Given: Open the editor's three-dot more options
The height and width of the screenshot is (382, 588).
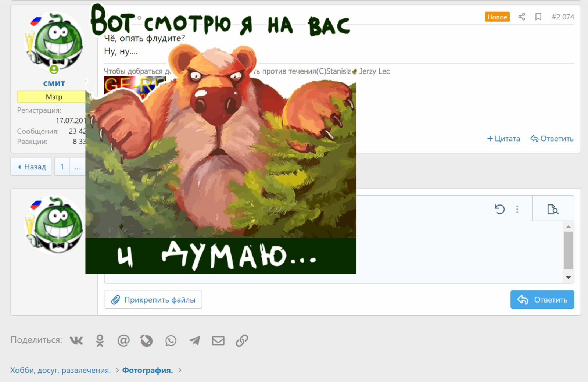Looking at the screenshot, I should click(517, 209).
